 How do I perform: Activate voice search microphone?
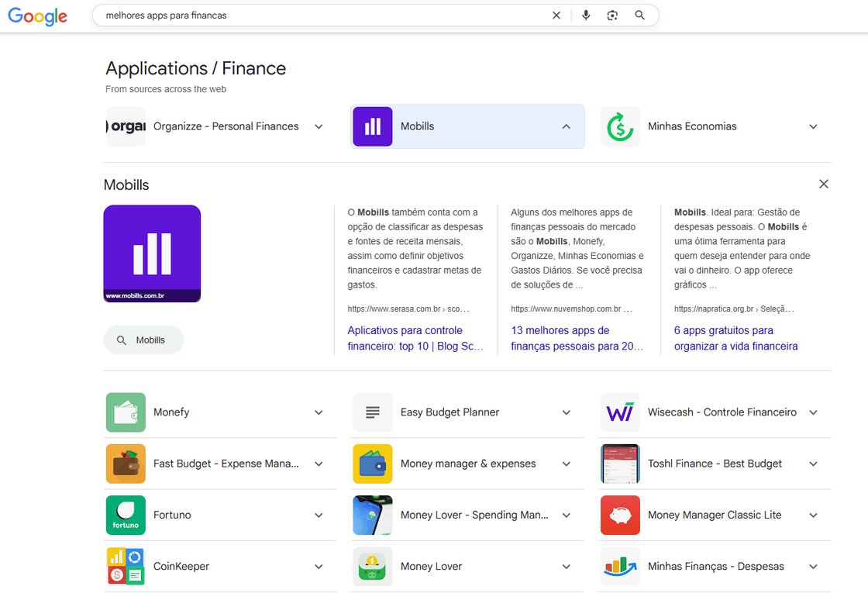tap(585, 15)
